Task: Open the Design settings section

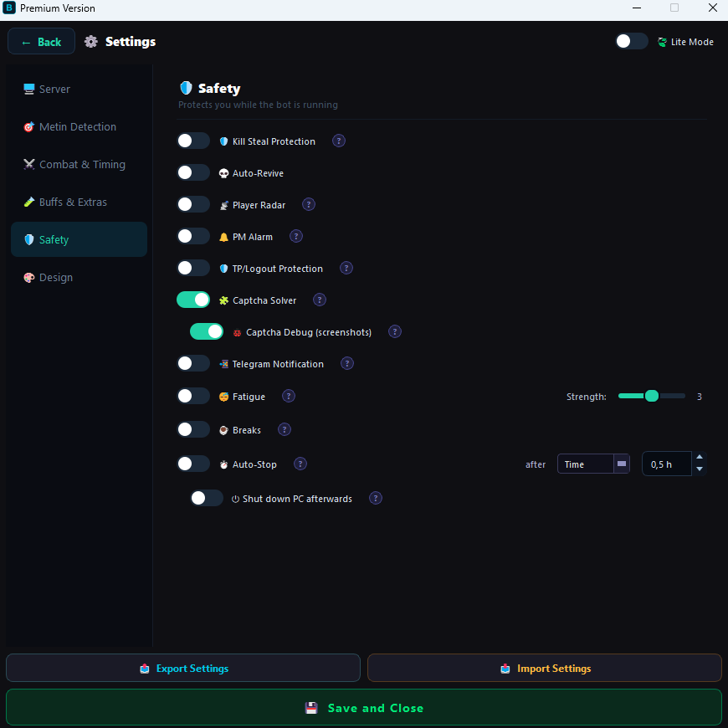Action: 79,277
